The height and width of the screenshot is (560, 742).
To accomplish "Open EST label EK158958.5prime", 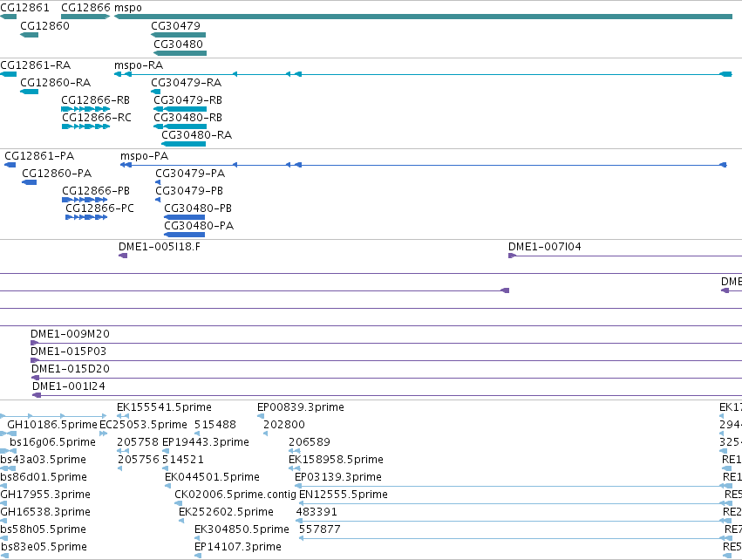I will click(x=336, y=460).
